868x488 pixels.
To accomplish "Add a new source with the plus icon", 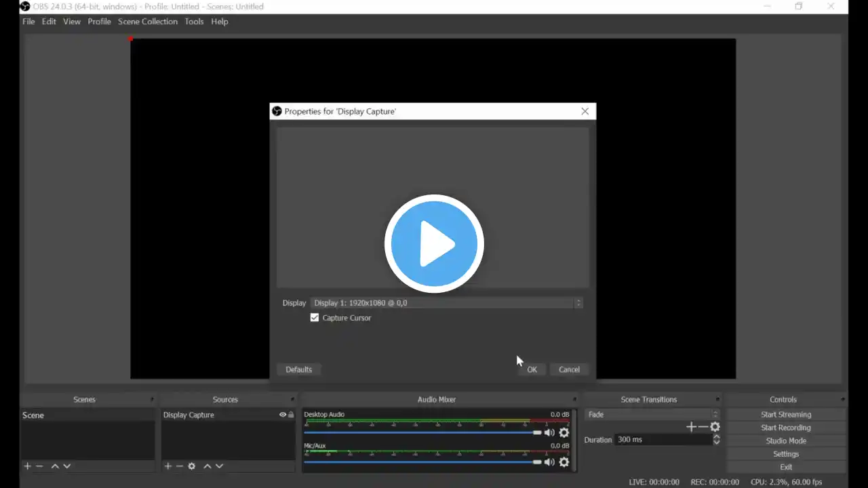I will pos(168,466).
